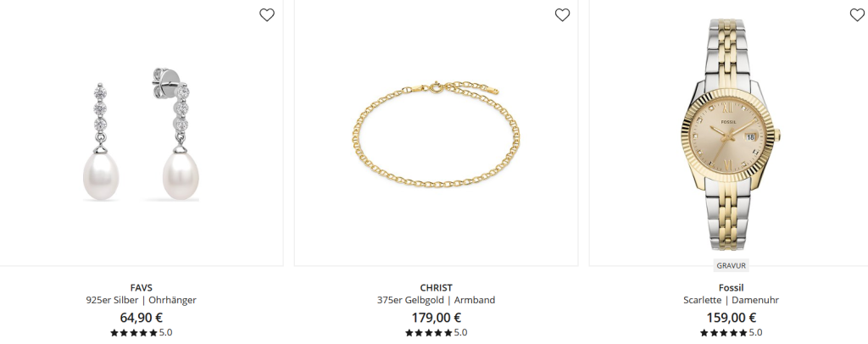Click the 5.0 score under Fossil watch
The image size is (868, 344).
coord(755,332)
